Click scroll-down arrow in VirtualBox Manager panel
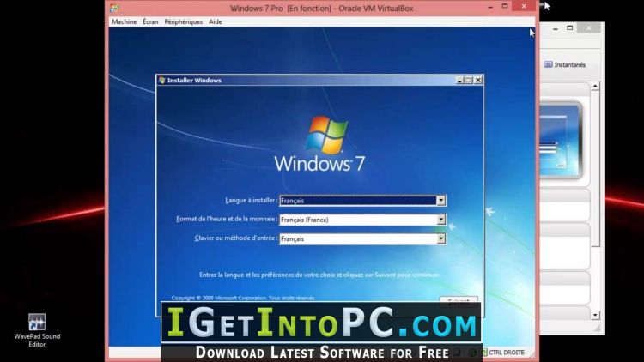Viewport: 644px width, 362px height. pos(595,315)
